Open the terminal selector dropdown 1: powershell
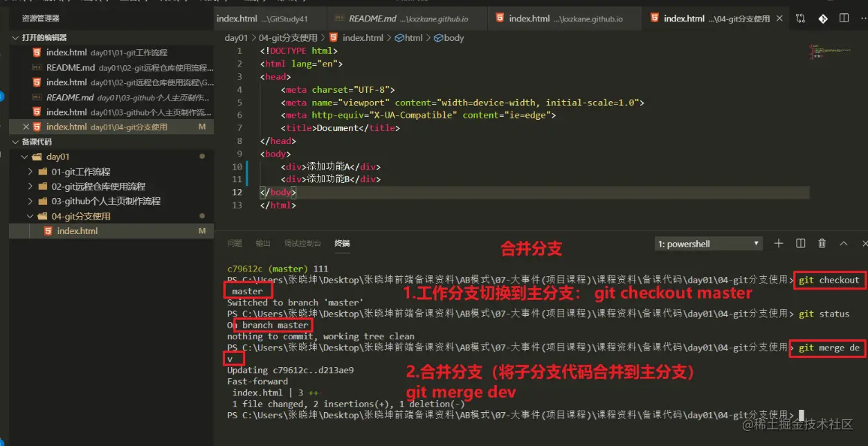 [x=708, y=244]
